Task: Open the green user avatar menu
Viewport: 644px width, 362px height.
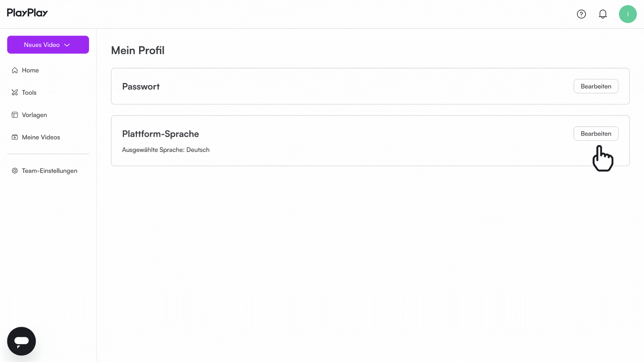Action: click(628, 14)
